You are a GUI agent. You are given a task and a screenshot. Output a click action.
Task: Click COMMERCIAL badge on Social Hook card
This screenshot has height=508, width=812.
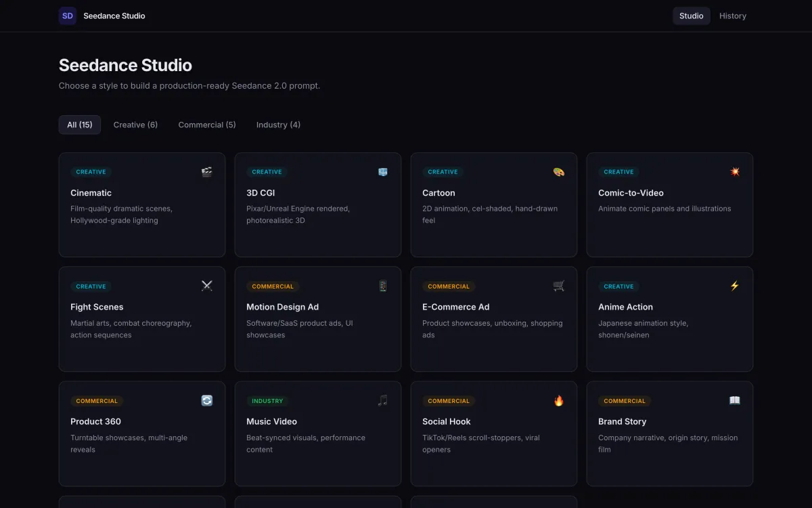tap(449, 401)
